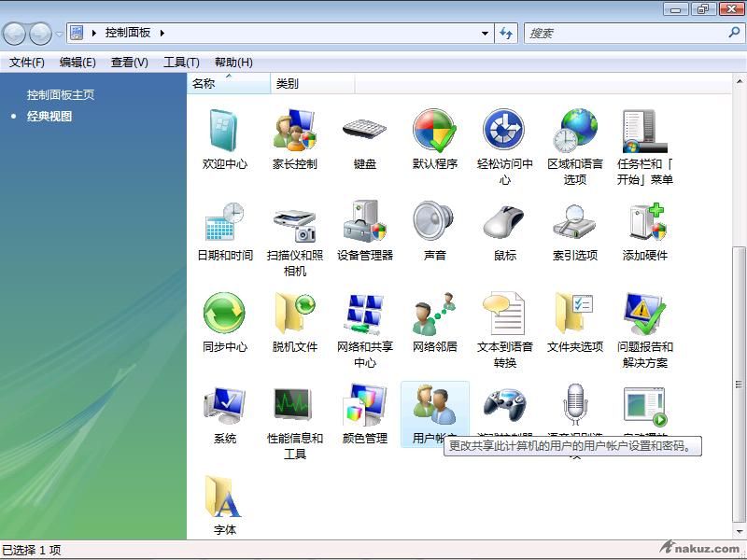Expand the arrow after 控制面板 breadcrumb

pyautogui.click(x=162, y=33)
